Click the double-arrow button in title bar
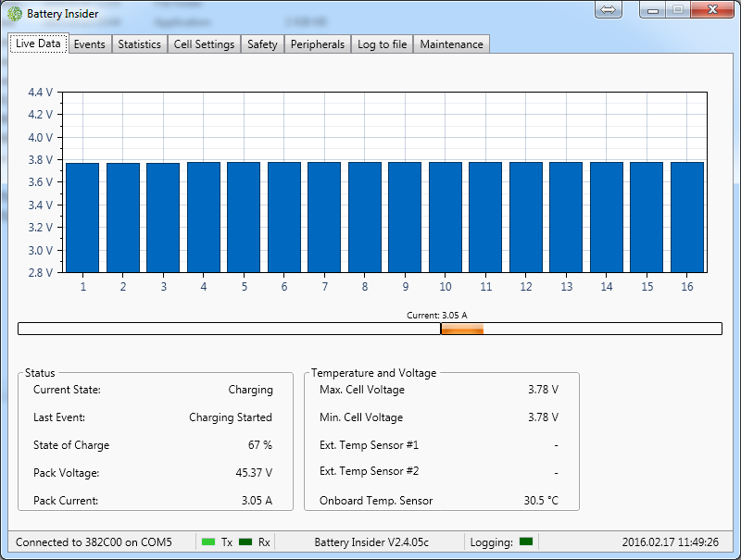 coord(609,9)
